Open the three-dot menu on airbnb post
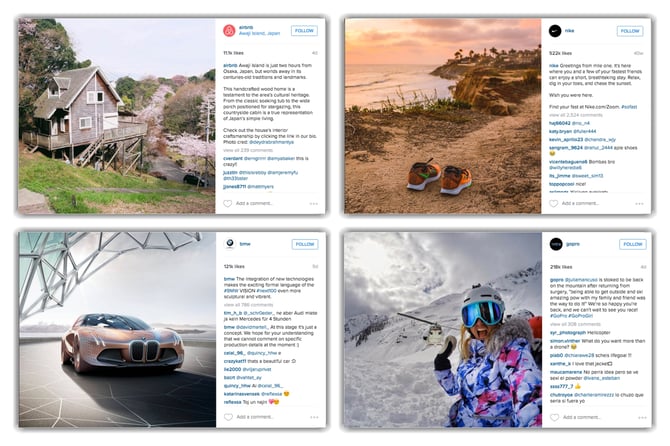Screen dimensions: 670x446 click(314, 204)
